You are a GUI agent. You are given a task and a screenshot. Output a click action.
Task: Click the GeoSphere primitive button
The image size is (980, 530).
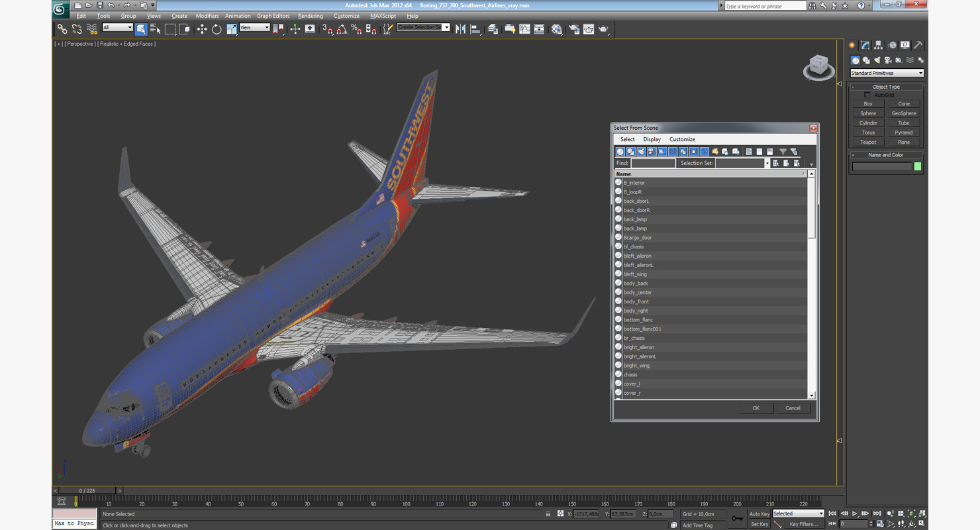click(904, 113)
